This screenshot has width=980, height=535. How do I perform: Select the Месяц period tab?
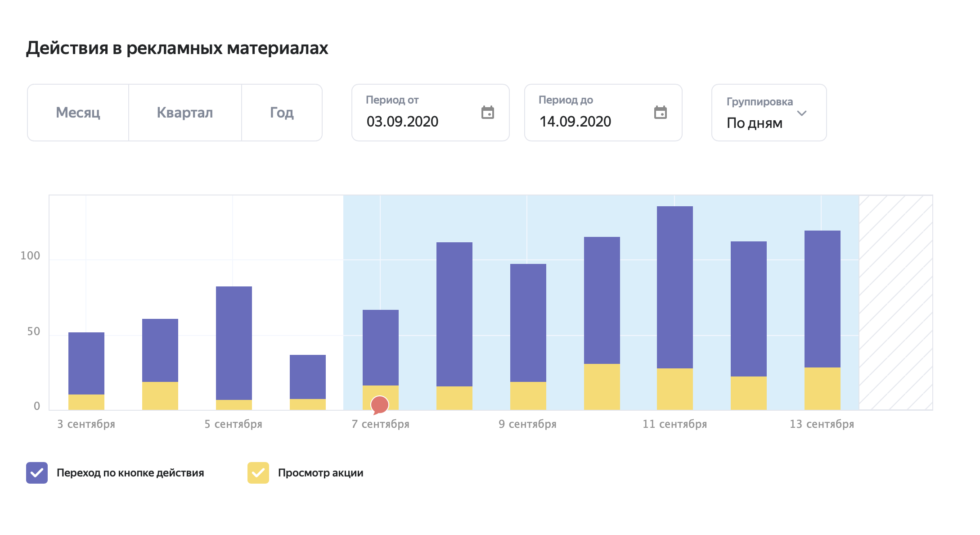(78, 113)
